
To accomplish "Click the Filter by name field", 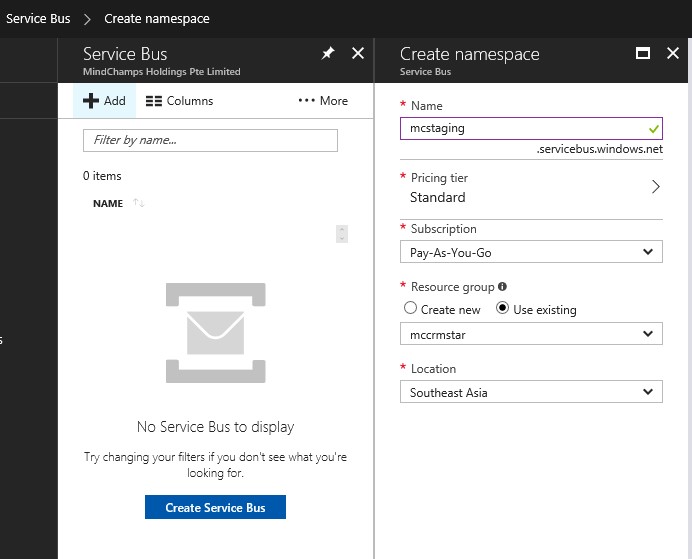I will point(210,140).
